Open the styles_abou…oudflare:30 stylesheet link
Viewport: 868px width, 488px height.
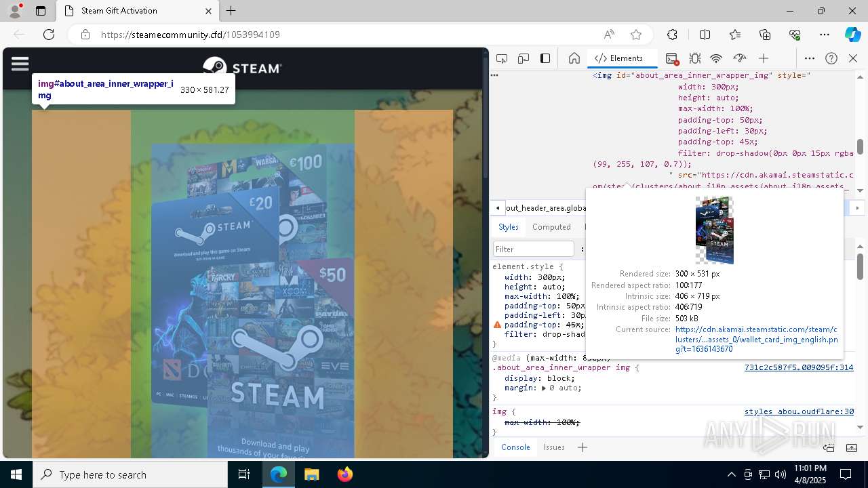(x=799, y=411)
